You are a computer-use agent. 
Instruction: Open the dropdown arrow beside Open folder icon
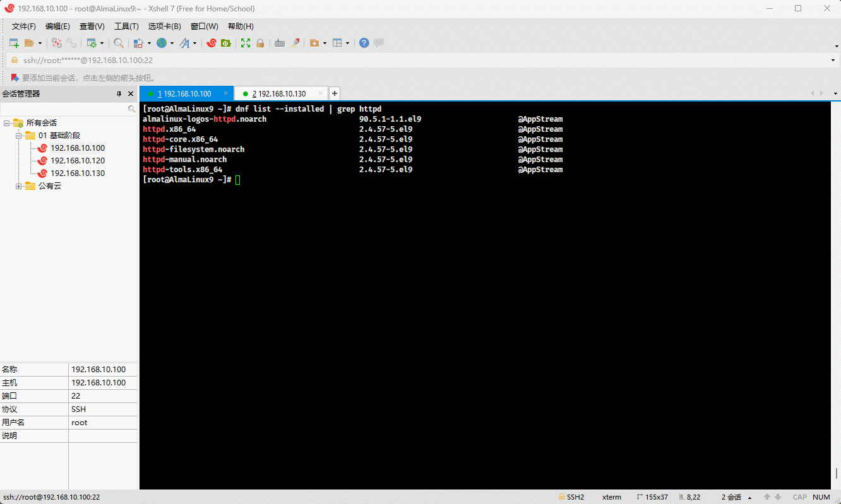pos(40,43)
